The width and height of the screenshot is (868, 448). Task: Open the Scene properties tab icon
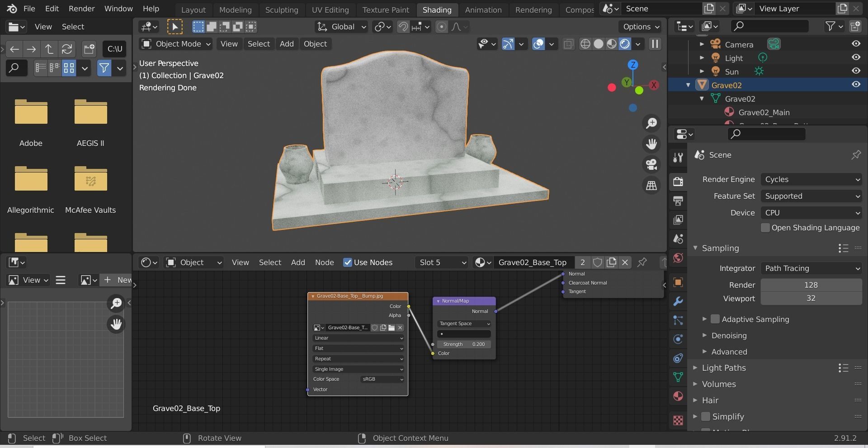pyautogui.click(x=678, y=238)
